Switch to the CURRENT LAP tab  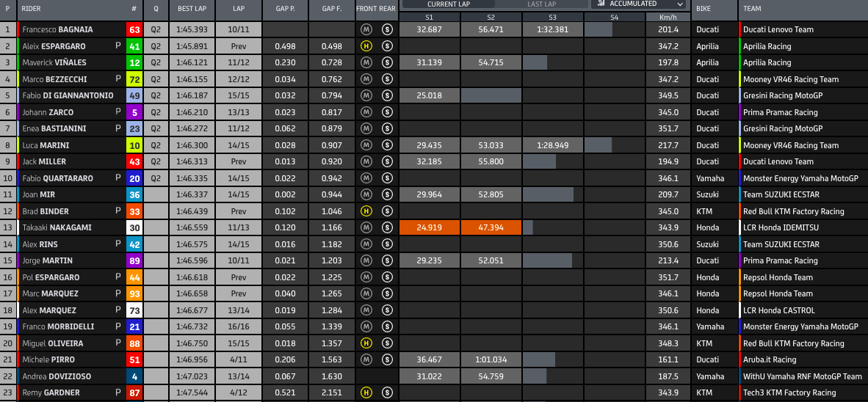449,4
